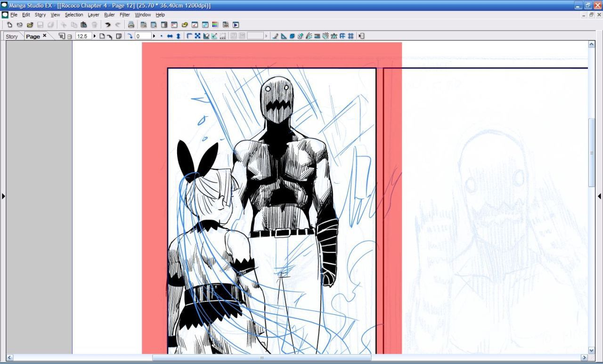The height and width of the screenshot is (364, 603).
Task: Click the Undo arrow icon
Action: pyautogui.click(x=108, y=25)
